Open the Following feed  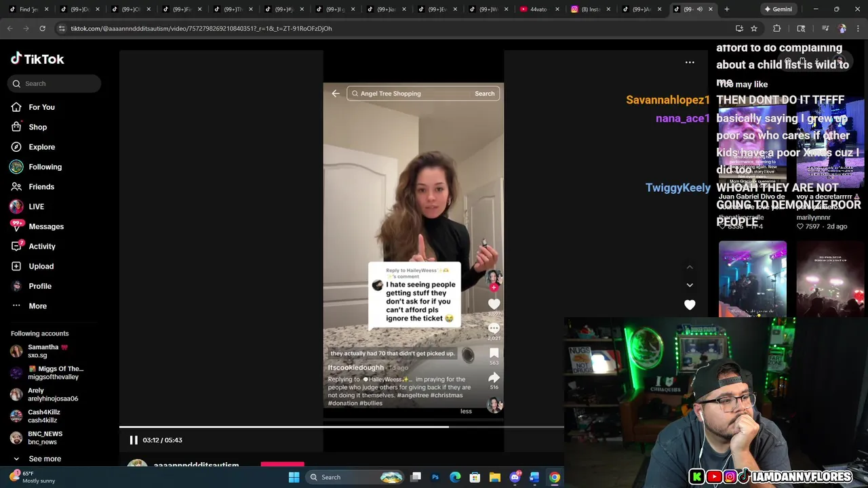[x=45, y=167]
